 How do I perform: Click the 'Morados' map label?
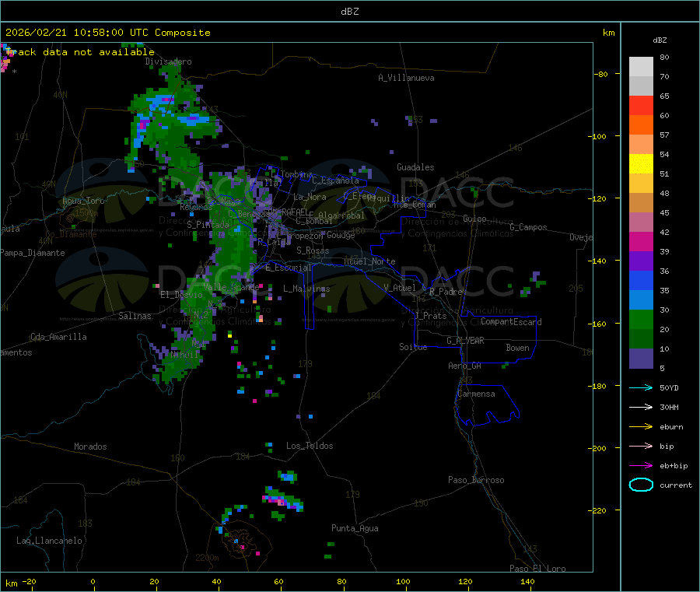coord(90,447)
